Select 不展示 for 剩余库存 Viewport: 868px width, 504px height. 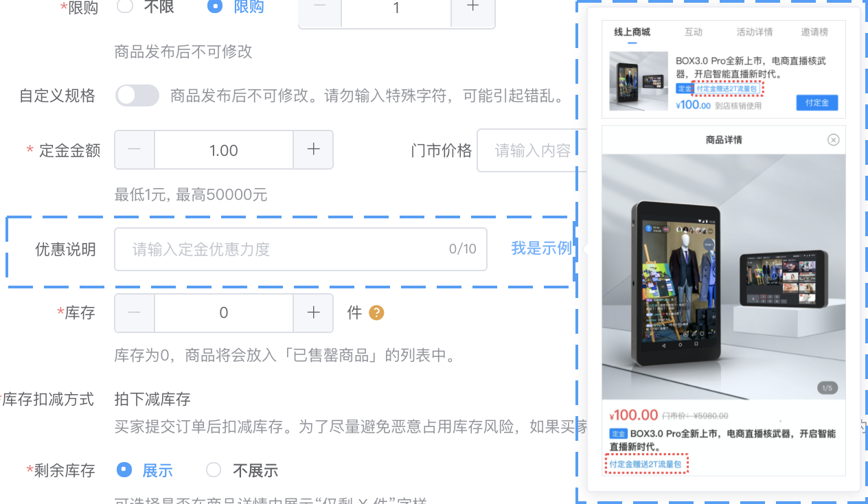214,470
